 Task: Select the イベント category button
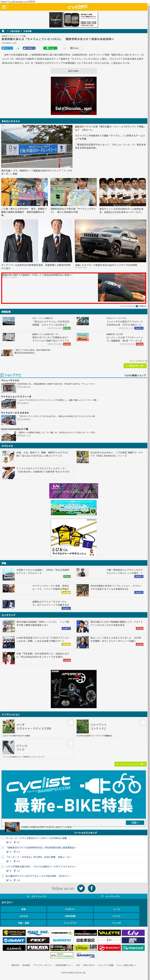117,916
